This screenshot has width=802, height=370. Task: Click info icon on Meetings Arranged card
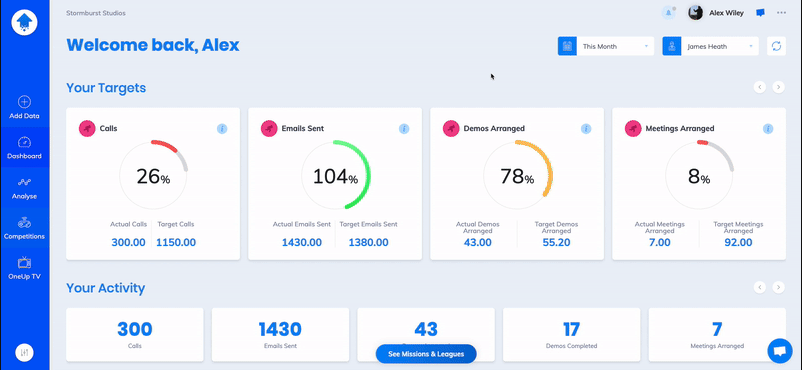coord(768,129)
